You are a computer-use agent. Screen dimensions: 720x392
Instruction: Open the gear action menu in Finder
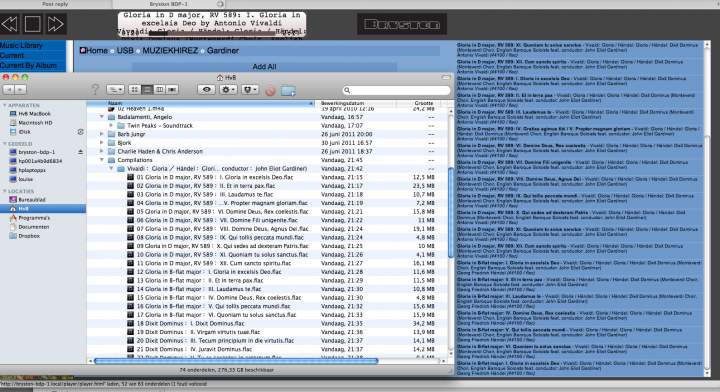point(228,90)
